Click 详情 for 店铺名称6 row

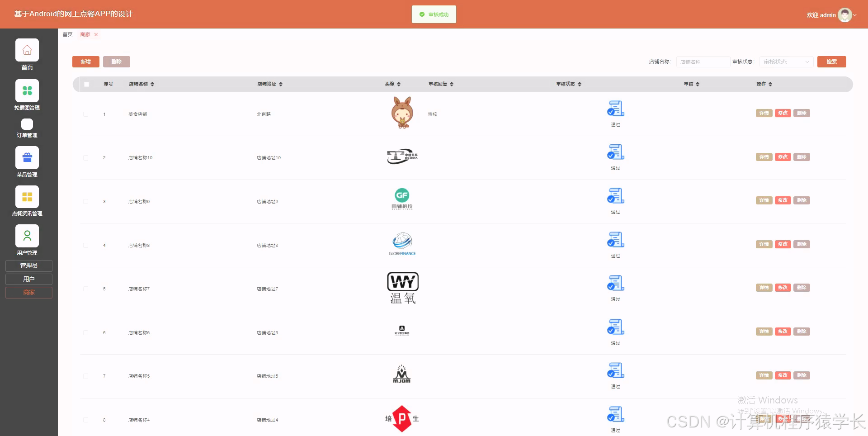(x=764, y=332)
